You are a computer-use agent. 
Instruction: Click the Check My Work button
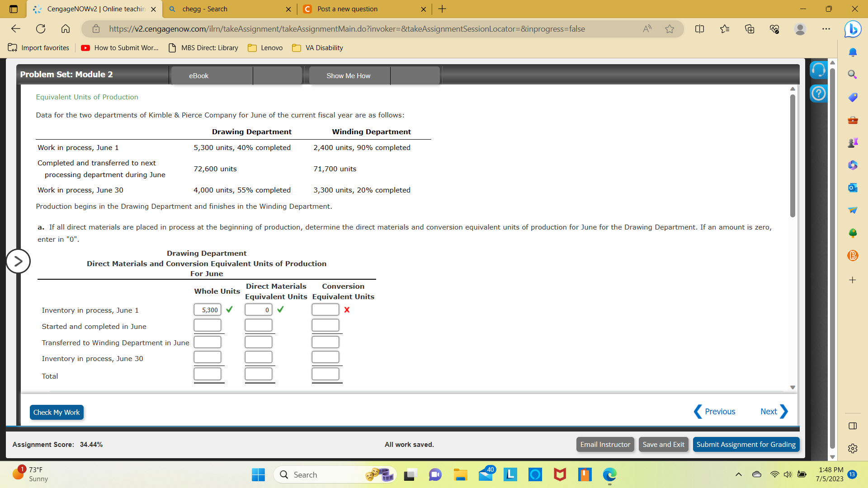(x=57, y=413)
